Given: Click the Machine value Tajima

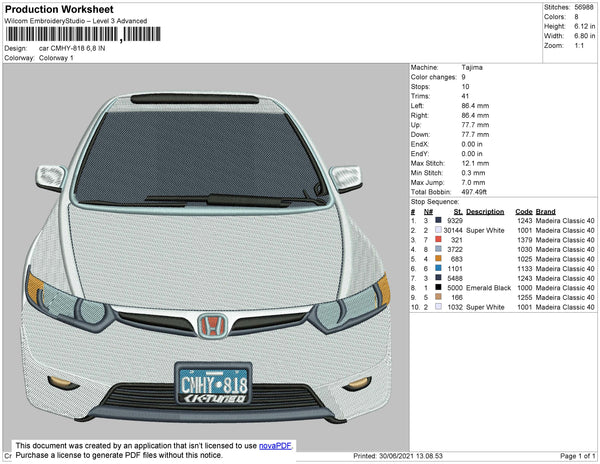Looking at the screenshot, I should (x=472, y=67).
